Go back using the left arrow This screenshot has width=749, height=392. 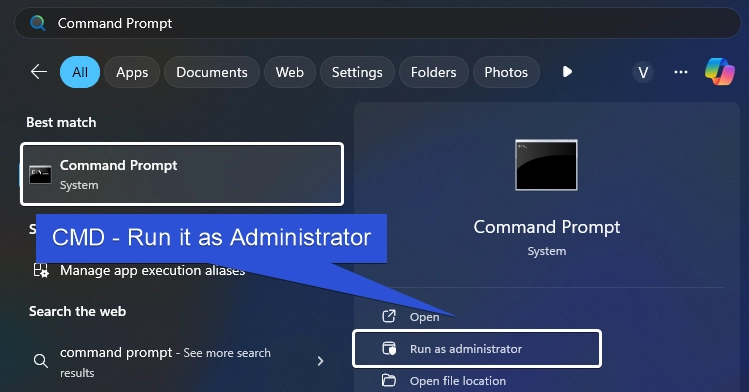[39, 72]
